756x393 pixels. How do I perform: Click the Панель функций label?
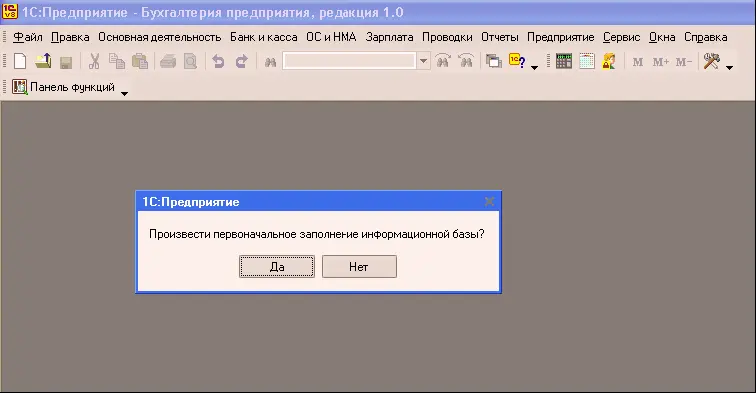pos(72,87)
